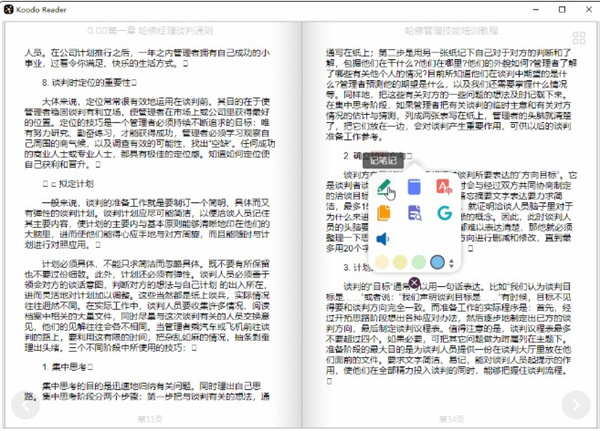Click the book title header '哈佛管理技能培训教程'
Image resolution: width=600 pixels, height=431 pixels.
click(452, 31)
